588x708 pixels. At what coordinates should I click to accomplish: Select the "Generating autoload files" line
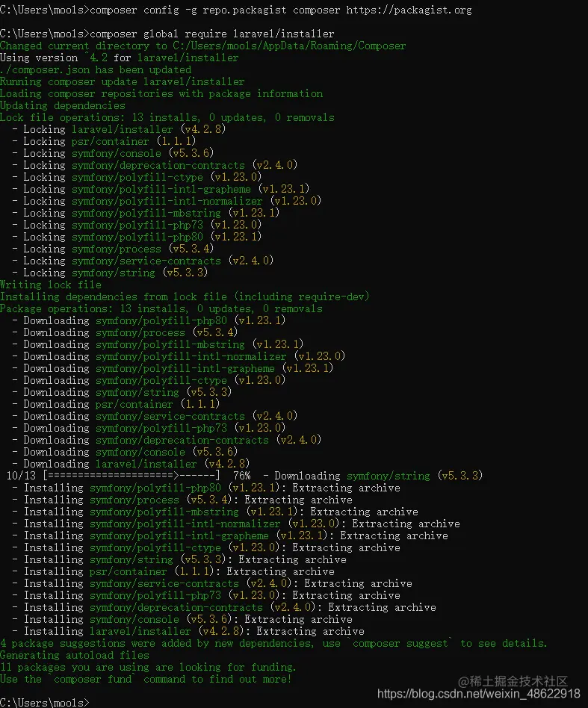click(x=75, y=655)
